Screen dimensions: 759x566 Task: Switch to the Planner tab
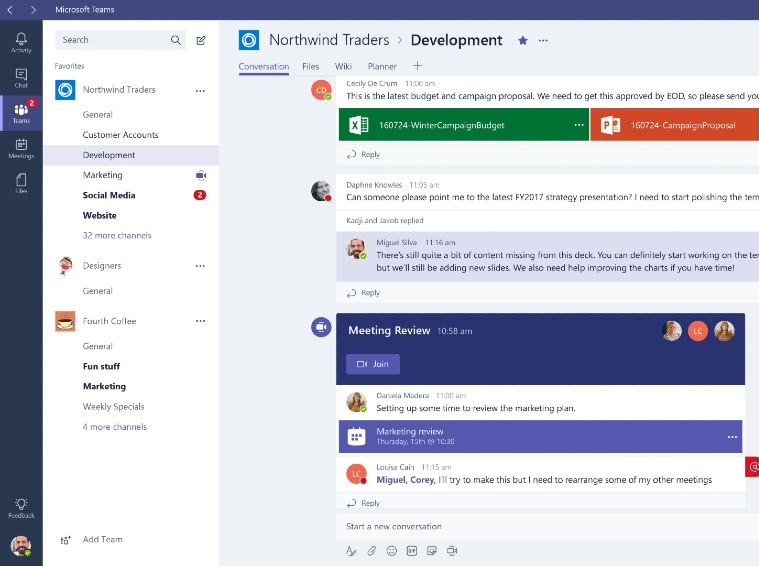point(382,66)
